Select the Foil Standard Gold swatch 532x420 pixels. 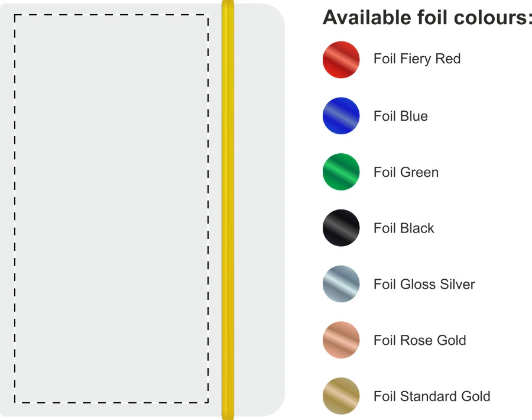pyautogui.click(x=341, y=396)
